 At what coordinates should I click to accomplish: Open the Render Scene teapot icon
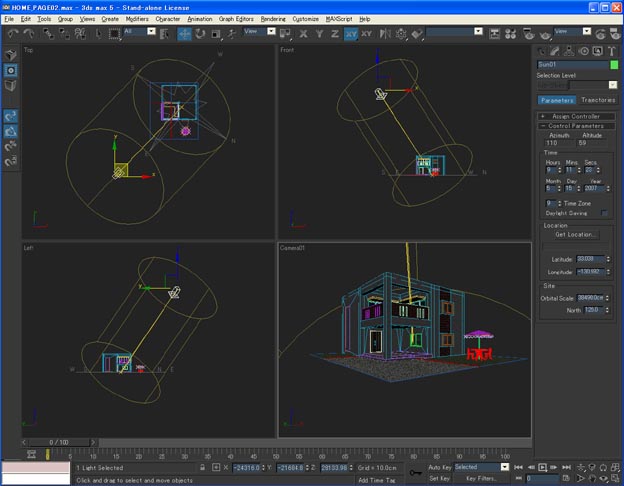(528, 34)
